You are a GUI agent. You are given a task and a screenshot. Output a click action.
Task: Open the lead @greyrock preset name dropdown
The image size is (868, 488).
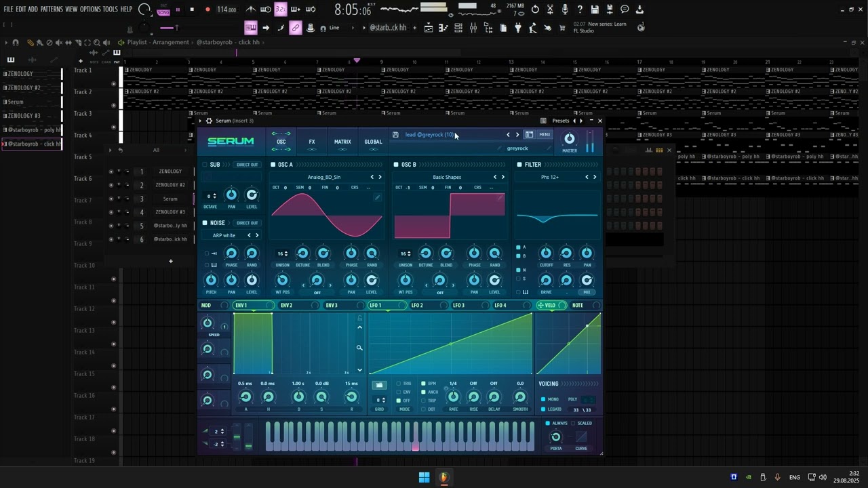tap(429, 135)
